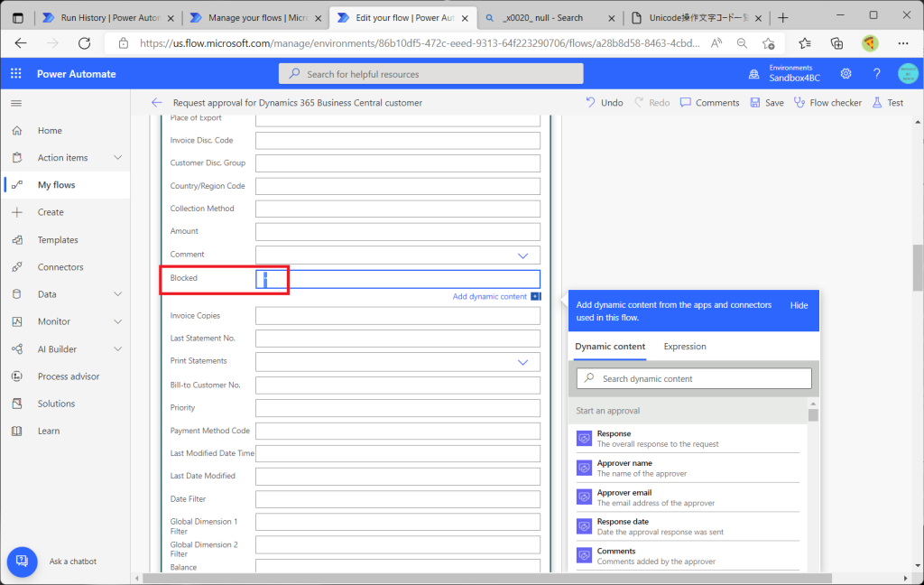Switch to Run History browser tab
Viewport: 924px width, 585px height.
(108, 18)
